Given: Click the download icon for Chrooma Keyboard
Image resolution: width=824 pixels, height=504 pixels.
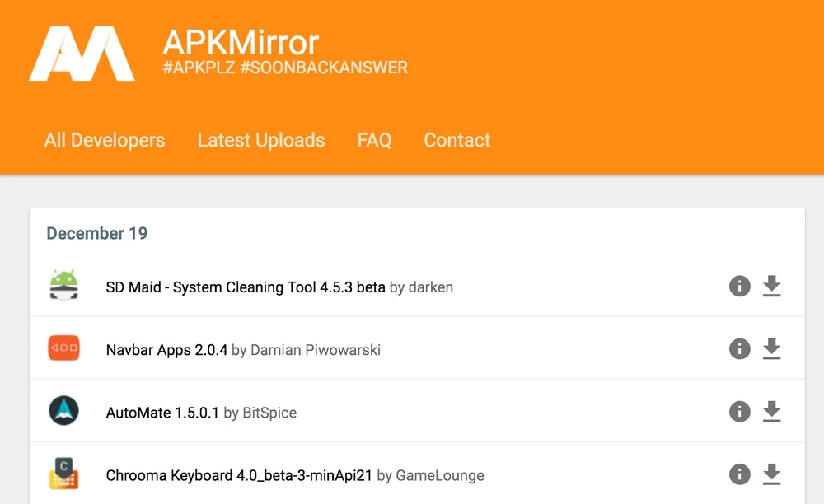Looking at the screenshot, I should click(771, 474).
